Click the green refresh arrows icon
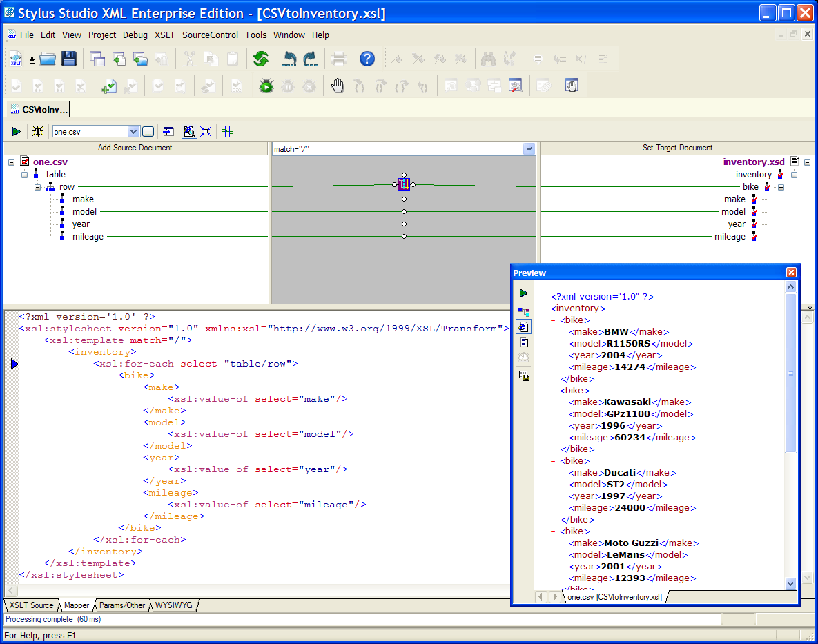The image size is (818, 644). (x=261, y=59)
